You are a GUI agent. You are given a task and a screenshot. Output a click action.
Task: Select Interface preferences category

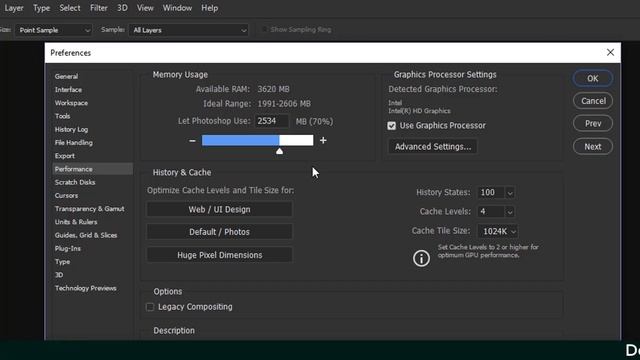pyautogui.click(x=68, y=90)
